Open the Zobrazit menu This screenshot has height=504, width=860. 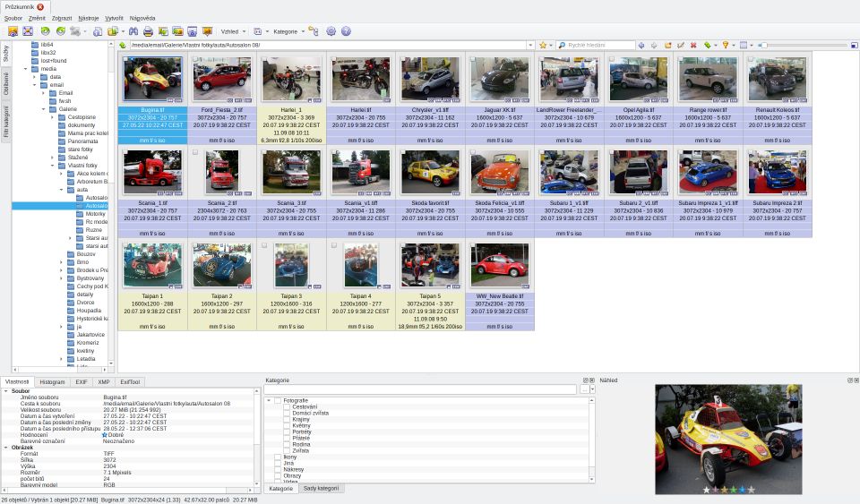tap(62, 18)
